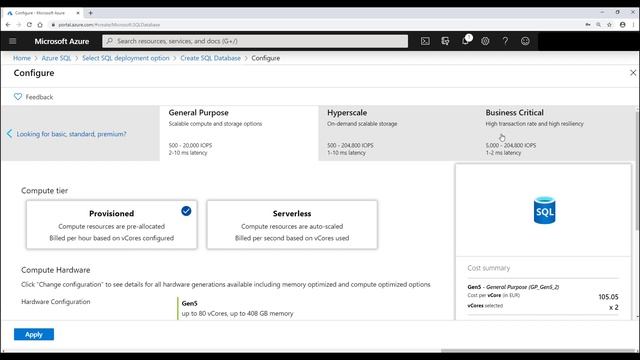Viewport: 640px width, 360px height.
Task: Open Looking for basic, standard, premium link
Action: [x=71, y=134]
